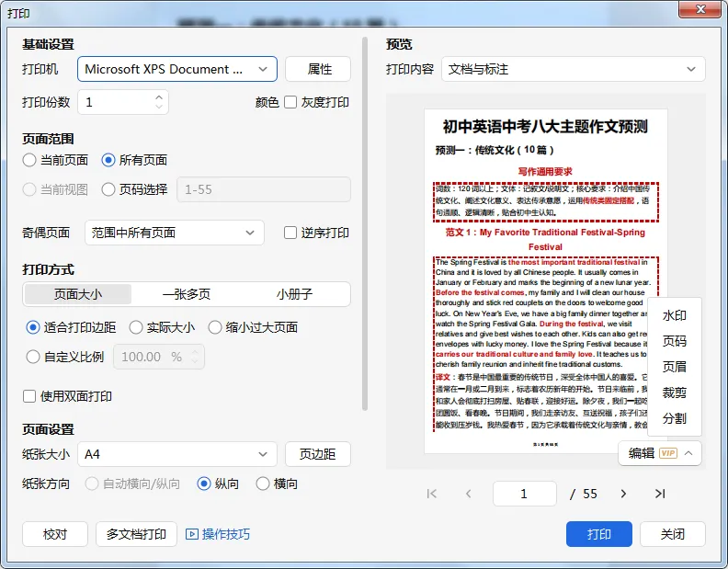Increase print copies with up arrow
Image resolution: width=728 pixels, height=569 pixels.
[159, 97]
